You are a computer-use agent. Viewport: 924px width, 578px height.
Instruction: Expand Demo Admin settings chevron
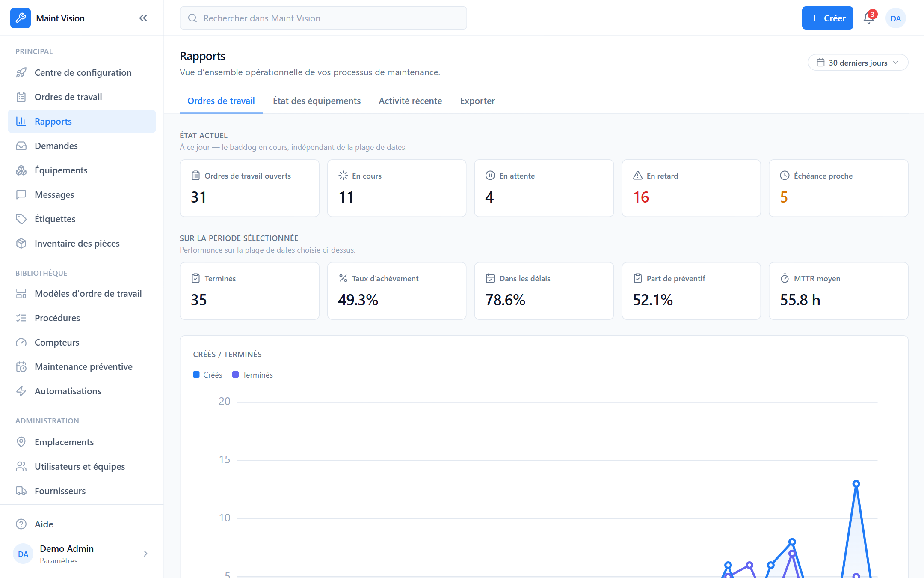tap(145, 554)
